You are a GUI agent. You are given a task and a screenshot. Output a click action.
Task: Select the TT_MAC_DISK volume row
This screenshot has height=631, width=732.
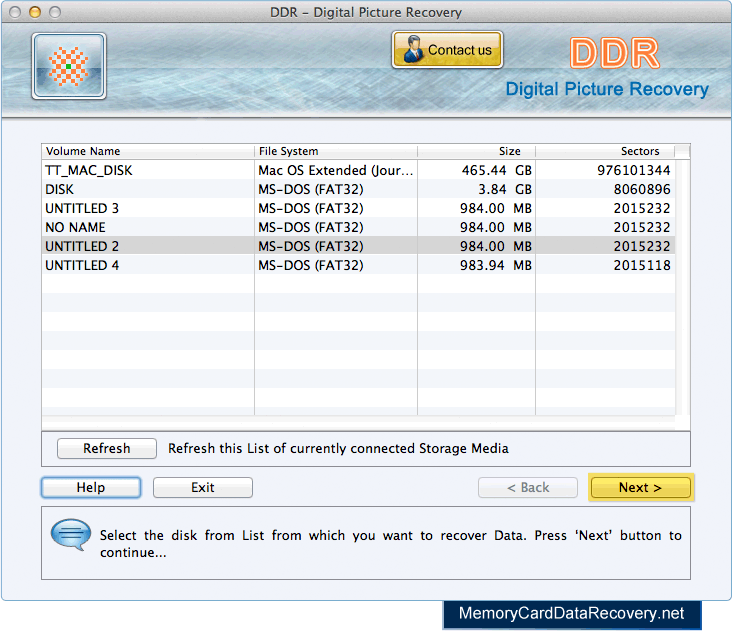[x=359, y=170]
